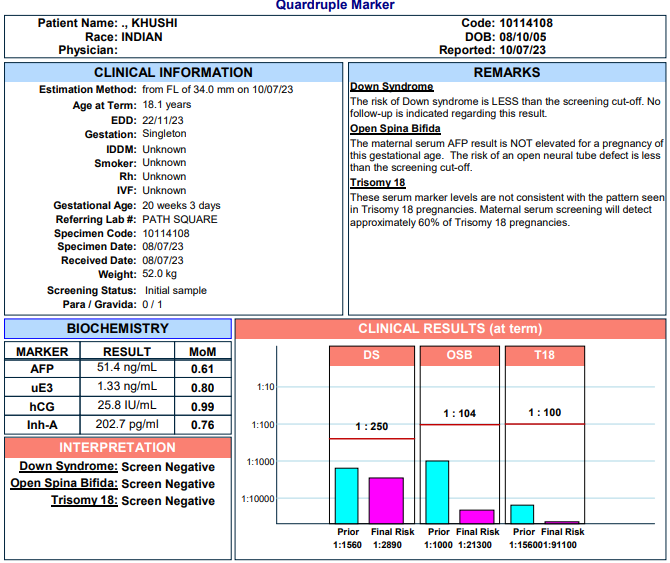Click the Down Syndrome heading in Remarks
The image size is (670, 563).
[x=391, y=87]
